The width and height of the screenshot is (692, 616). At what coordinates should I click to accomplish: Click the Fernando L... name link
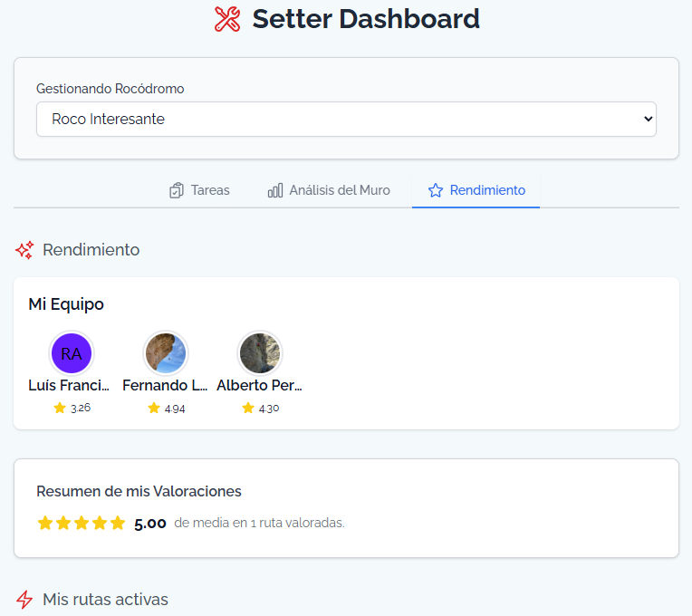point(165,386)
